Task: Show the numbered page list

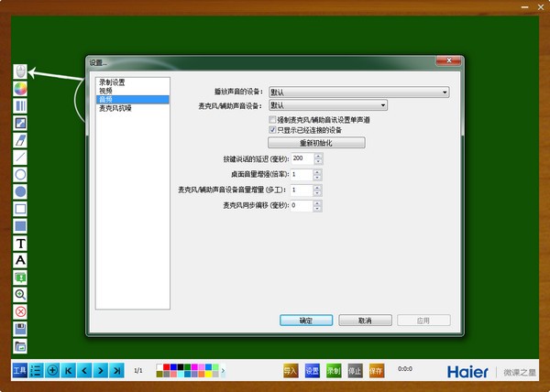Action: pos(36,370)
